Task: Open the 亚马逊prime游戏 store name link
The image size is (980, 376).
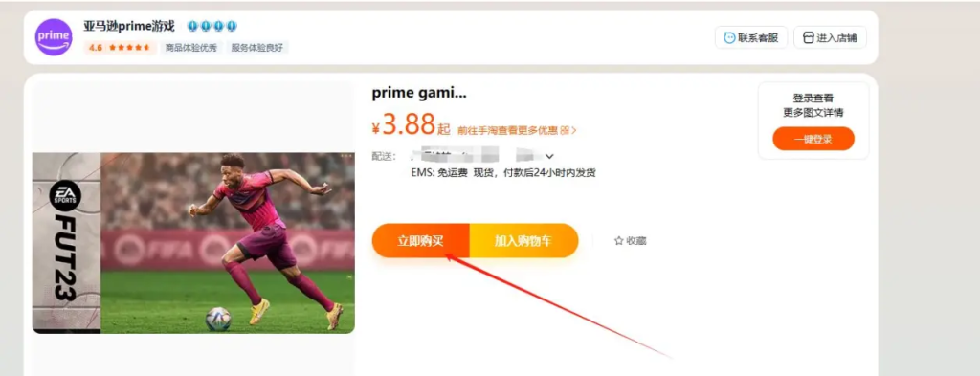Action: tap(129, 26)
